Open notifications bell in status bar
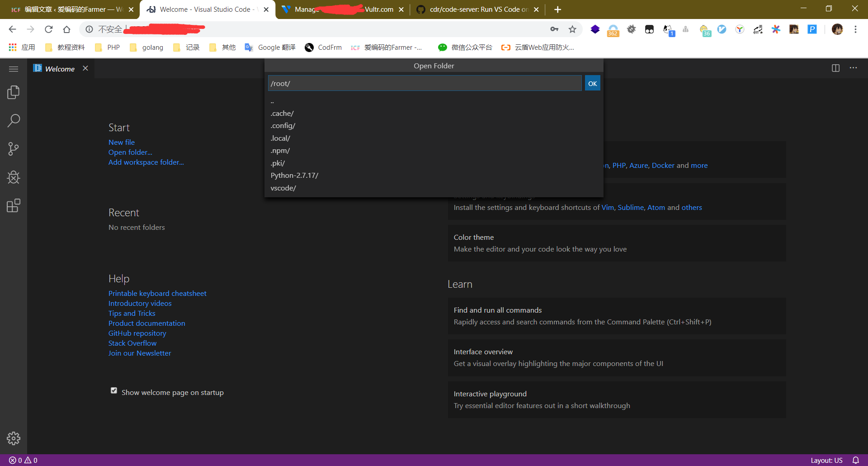This screenshot has height=466, width=868. coord(855,460)
